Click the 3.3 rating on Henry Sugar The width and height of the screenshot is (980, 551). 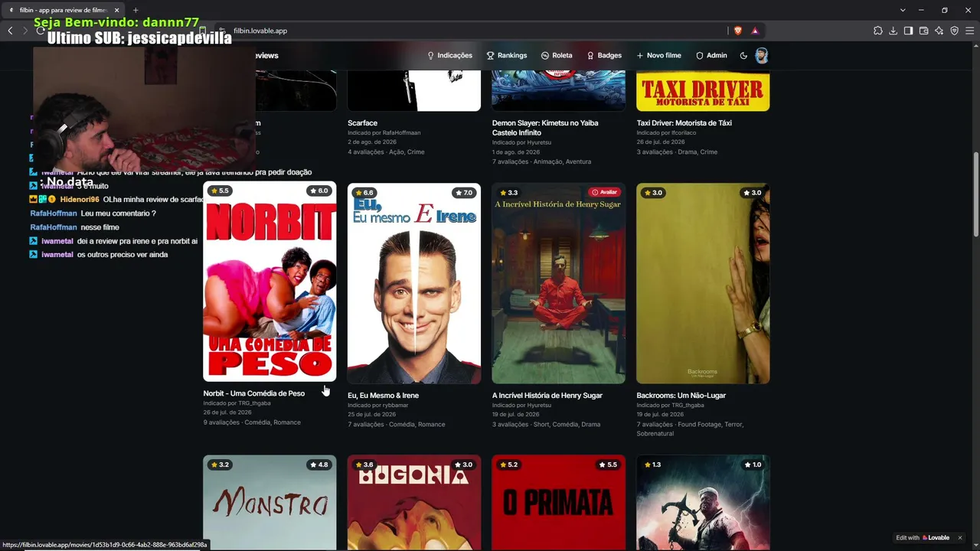click(x=508, y=193)
